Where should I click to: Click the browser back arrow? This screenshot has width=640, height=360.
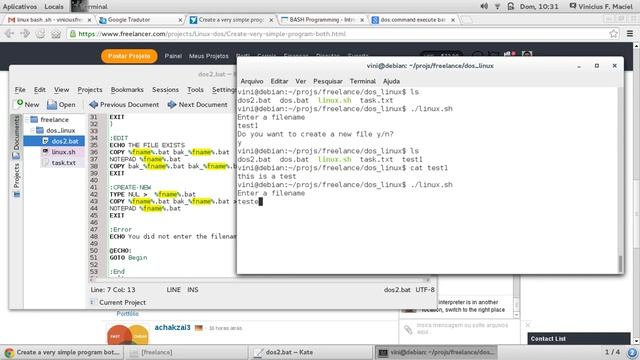click(9, 34)
